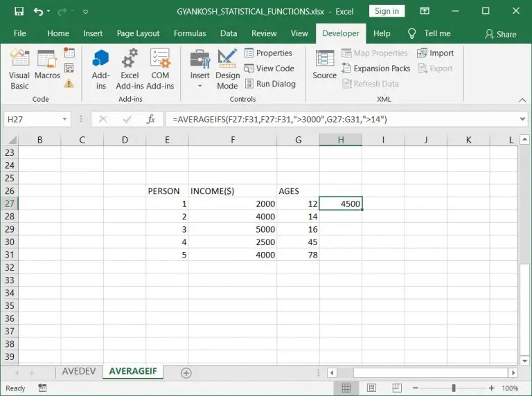Toggle Design Mode
Screen dimensions: 532x396
coord(227,69)
